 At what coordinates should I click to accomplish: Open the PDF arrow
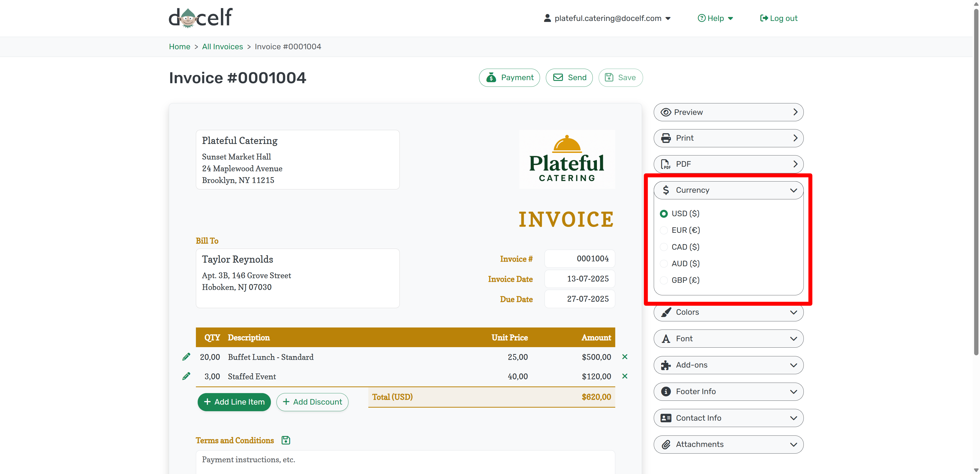point(795,164)
